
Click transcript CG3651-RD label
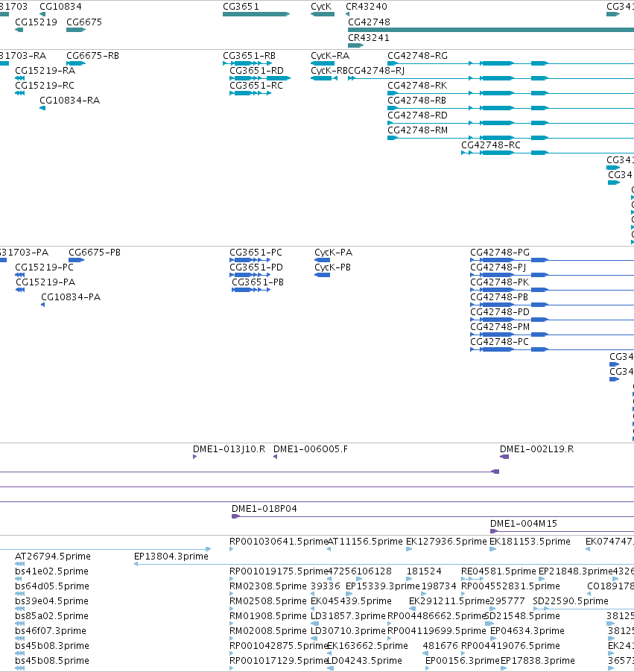click(256, 70)
